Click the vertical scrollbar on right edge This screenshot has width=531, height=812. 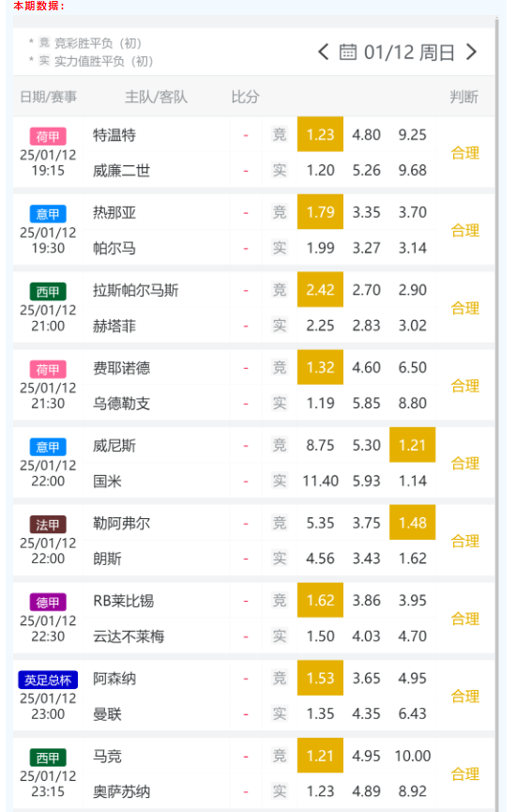click(497, 414)
